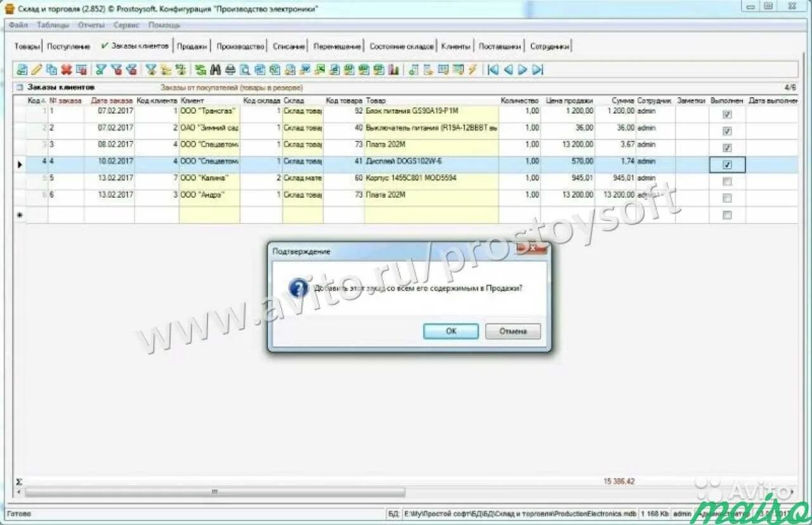Viewport: 812px width, 525px height.
Task: Open the Отчеты menu
Action: pyautogui.click(x=91, y=25)
